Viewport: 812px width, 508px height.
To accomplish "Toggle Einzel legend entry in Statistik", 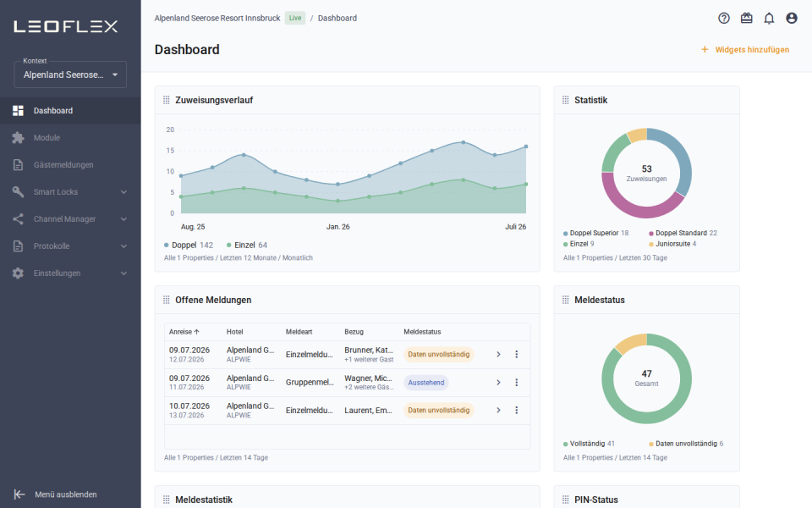I will [579, 244].
